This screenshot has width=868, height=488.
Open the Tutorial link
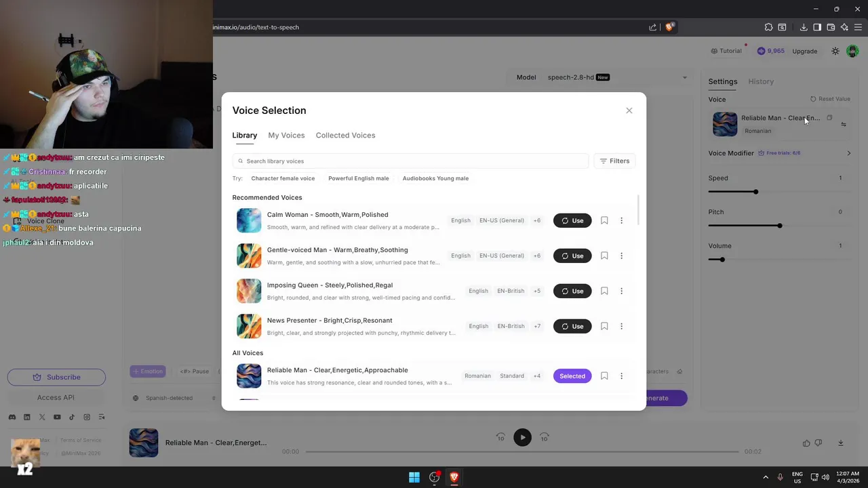pyautogui.click(x=726, y=51)
